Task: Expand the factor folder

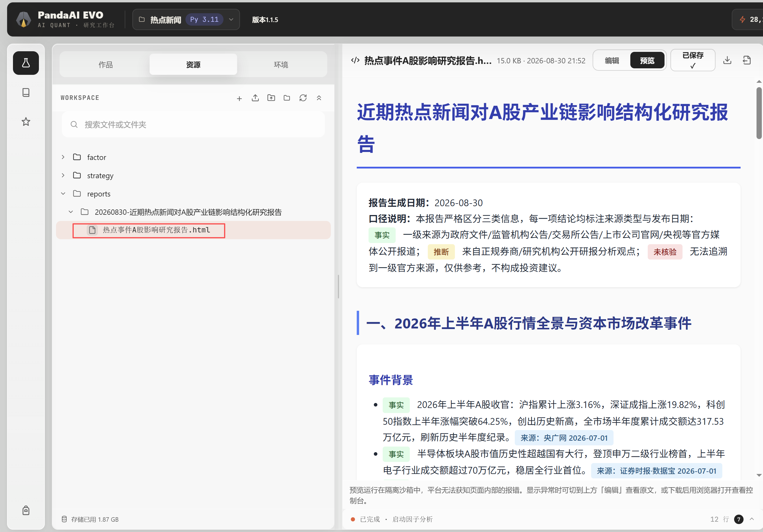Action: (63, 157)
